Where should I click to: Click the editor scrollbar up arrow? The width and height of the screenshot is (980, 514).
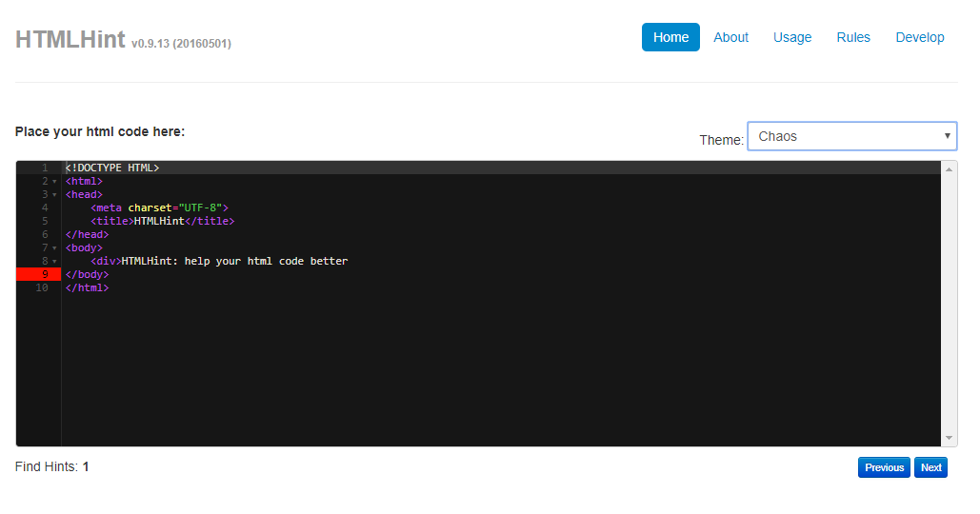[949, 169]
